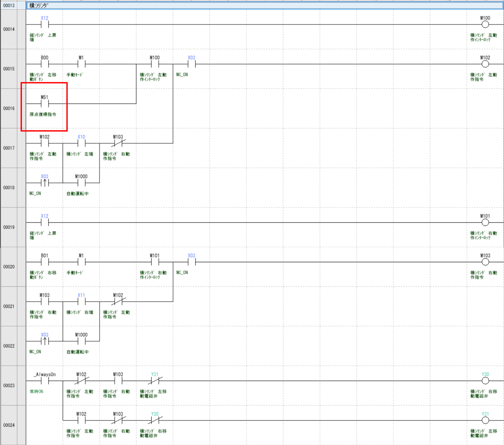504x445 pixels.
Task: Click rung number 00020 in the gutter
Action: click(9, 267)
